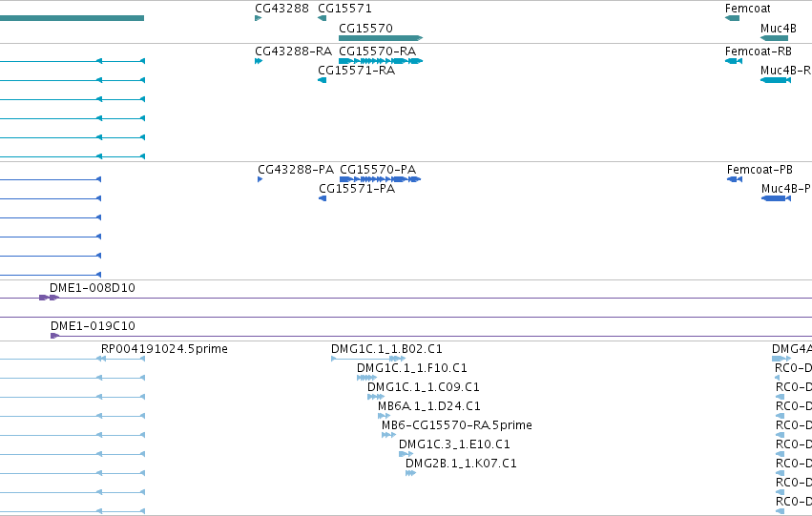The width and height of the screenshot is (812, 516).
Task: Click the DMG1C.1_1.B02.C1 alignment glyph
Action: coord(368,359)
